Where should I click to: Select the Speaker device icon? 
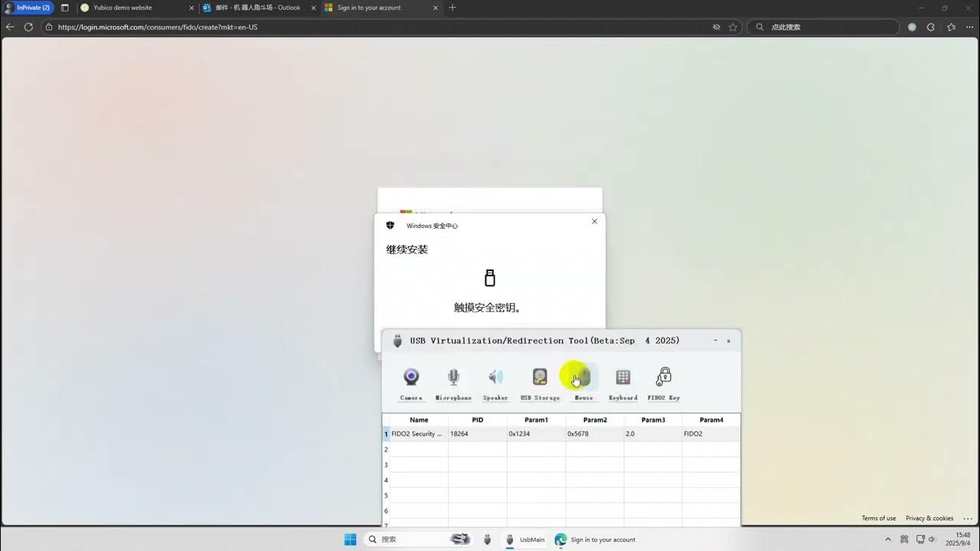[495, 379]
